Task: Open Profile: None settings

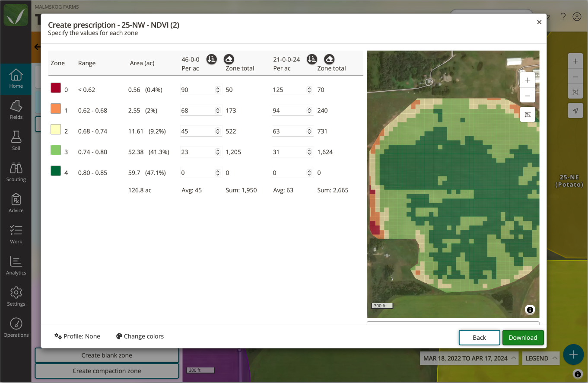Action: click(x=77, y=336)
